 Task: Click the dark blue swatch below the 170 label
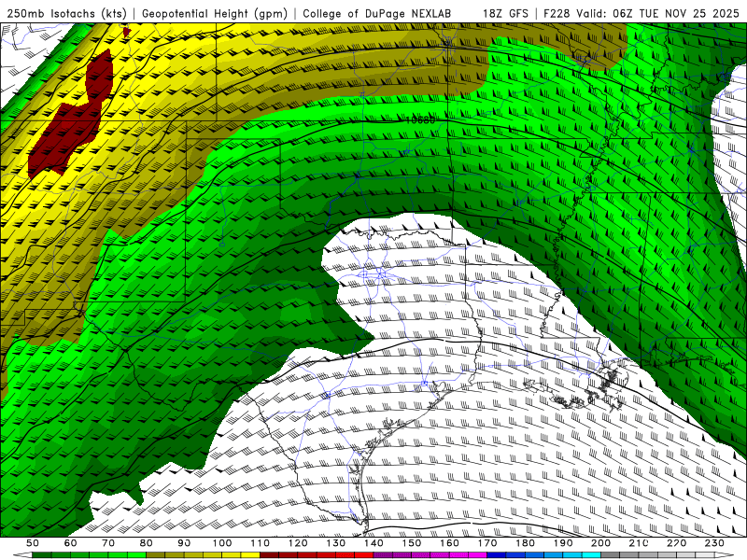(497, 555)
